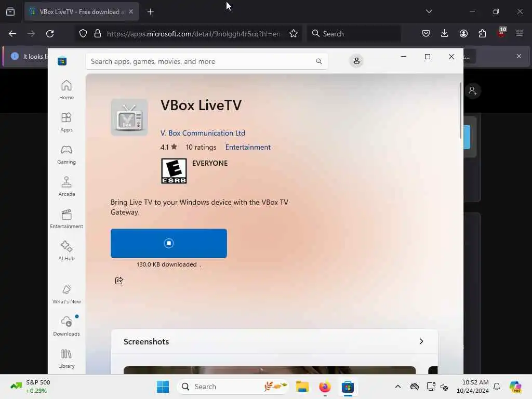Open the Apps section in the sidebar
Viewport: 532px width, 399px height.
coord(66,122)
